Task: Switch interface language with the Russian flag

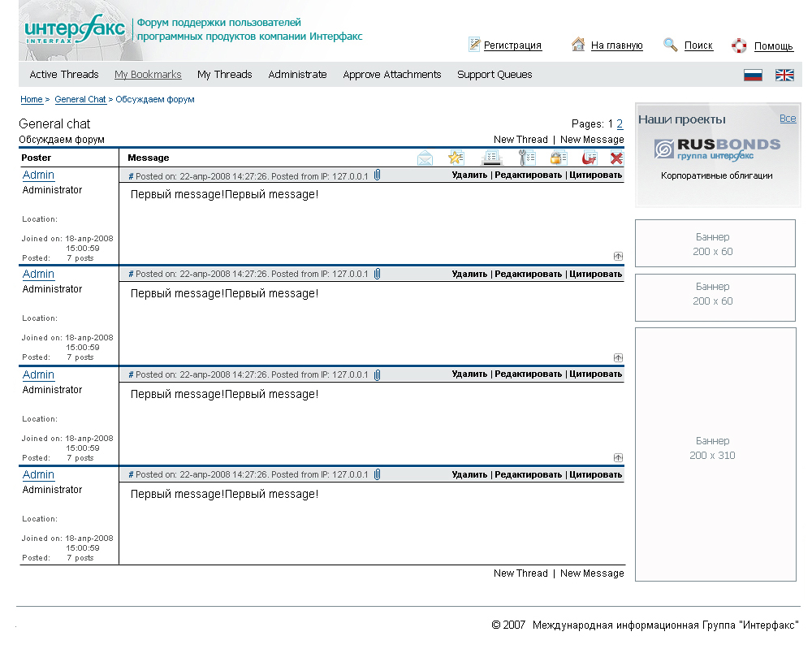Action: (752, 74)
